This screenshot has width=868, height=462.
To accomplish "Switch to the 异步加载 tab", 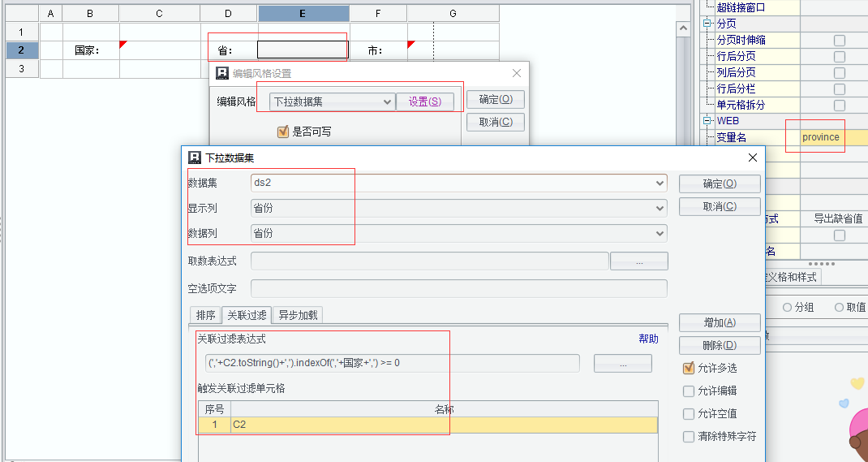I will 298,315.
